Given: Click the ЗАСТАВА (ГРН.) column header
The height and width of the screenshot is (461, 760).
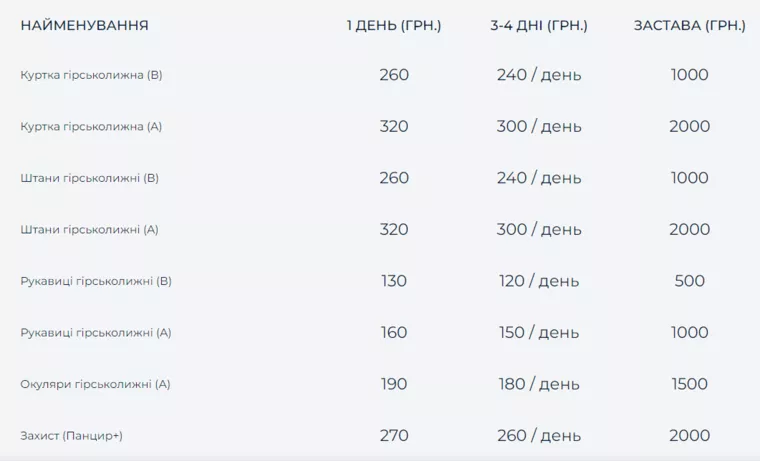Looking at the screenshot, I should point(690,25).
